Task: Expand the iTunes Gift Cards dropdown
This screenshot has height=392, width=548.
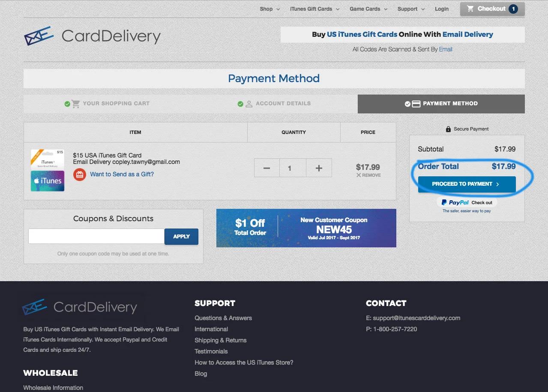Action: 314,9
